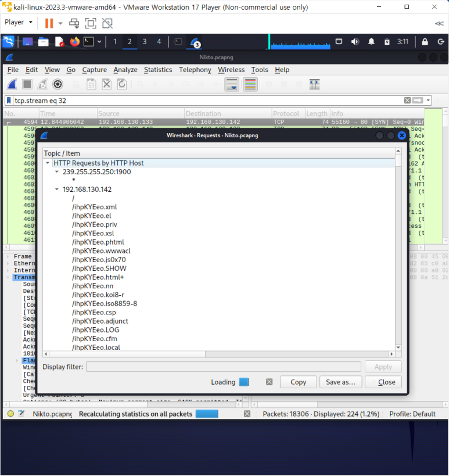Open the notifications bell icon
Image resolution: width=449 pixels, height=476 pixels.
tap(371, 42)
